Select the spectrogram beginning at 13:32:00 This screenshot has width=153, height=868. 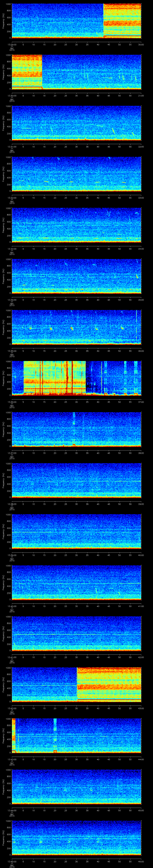click(x=76, y=174)
